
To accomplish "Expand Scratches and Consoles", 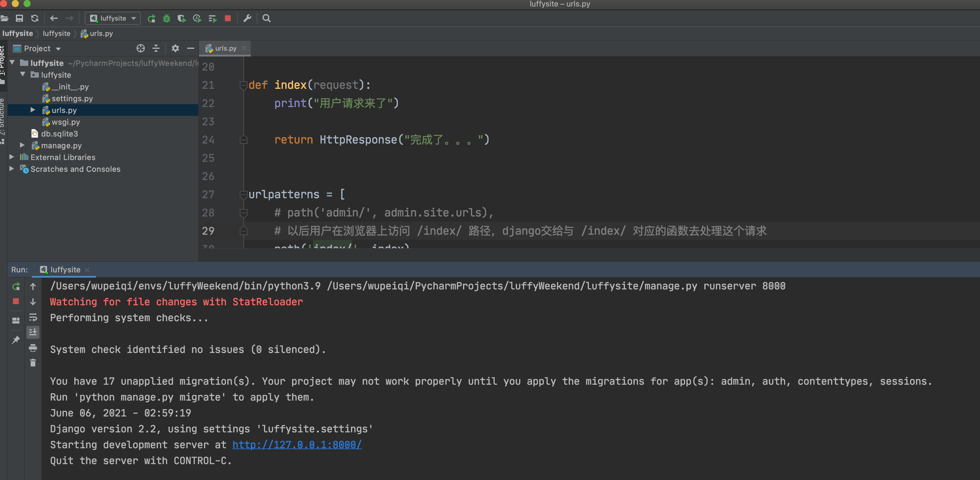I will 11,169.
